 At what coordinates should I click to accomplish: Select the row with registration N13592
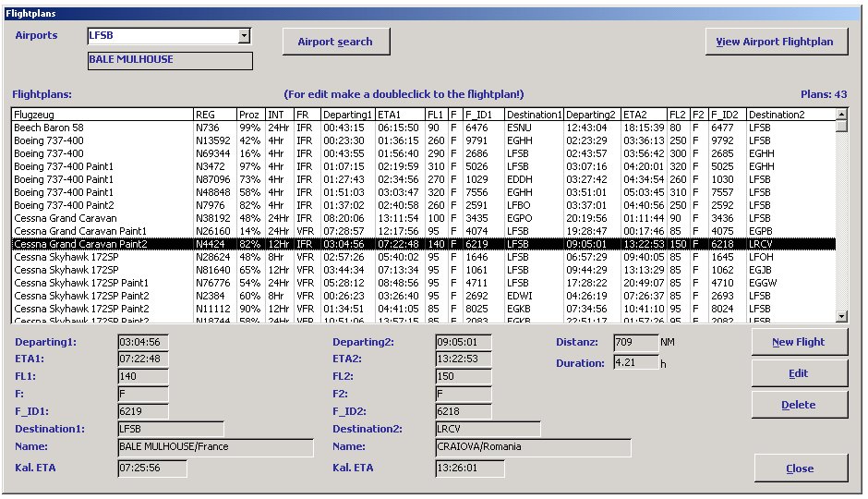[424, 140]
